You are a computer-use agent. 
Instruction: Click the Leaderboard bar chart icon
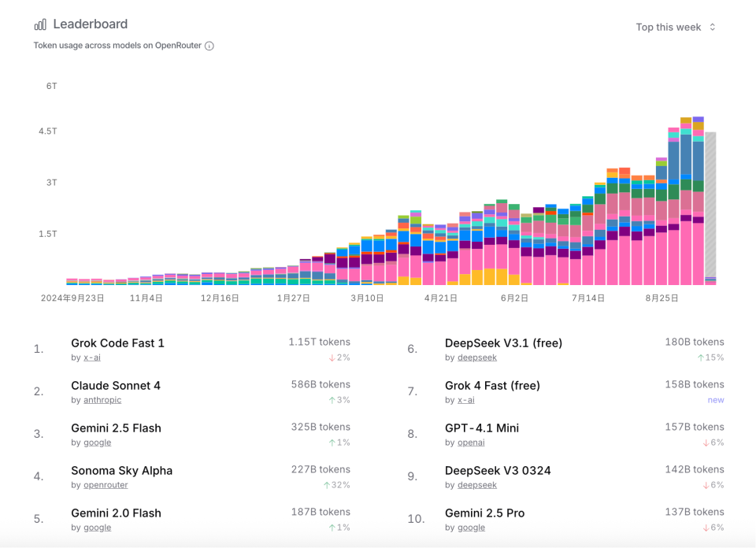pos(40,24)
